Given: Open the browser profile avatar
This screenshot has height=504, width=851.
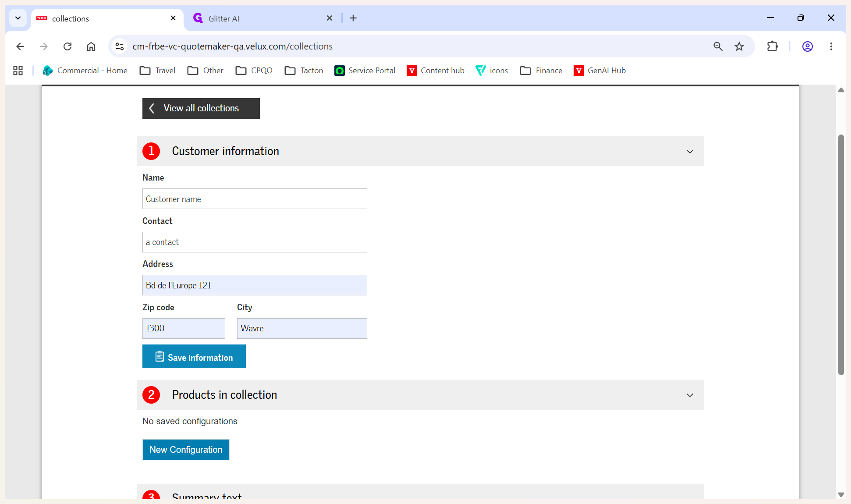Looking at the screenshot, I should [x=808, y=46].
